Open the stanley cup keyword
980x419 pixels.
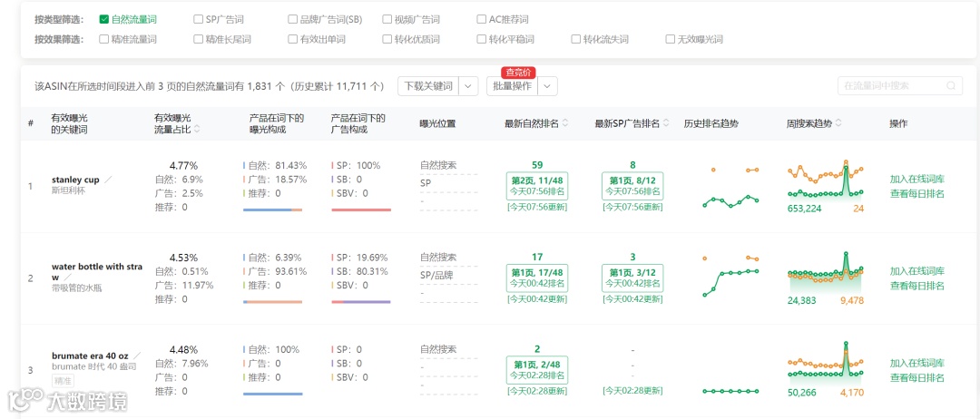click(x=75, y=180)
